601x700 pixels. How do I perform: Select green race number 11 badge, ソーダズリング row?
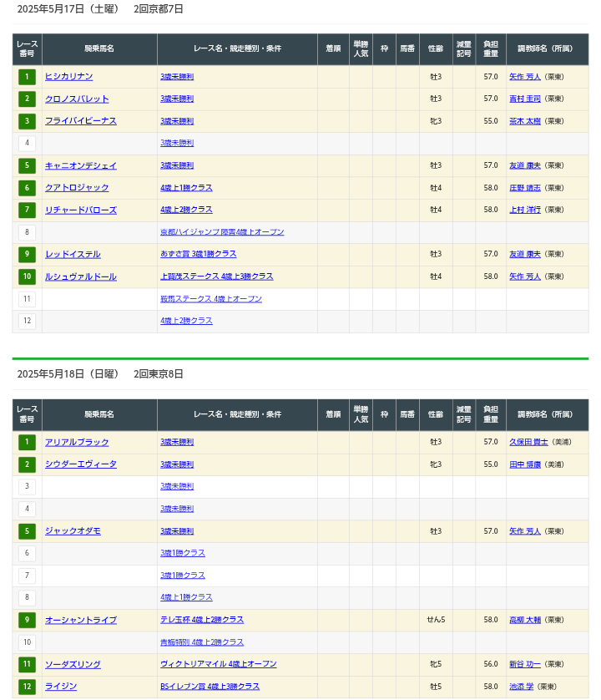coord(27,664)
